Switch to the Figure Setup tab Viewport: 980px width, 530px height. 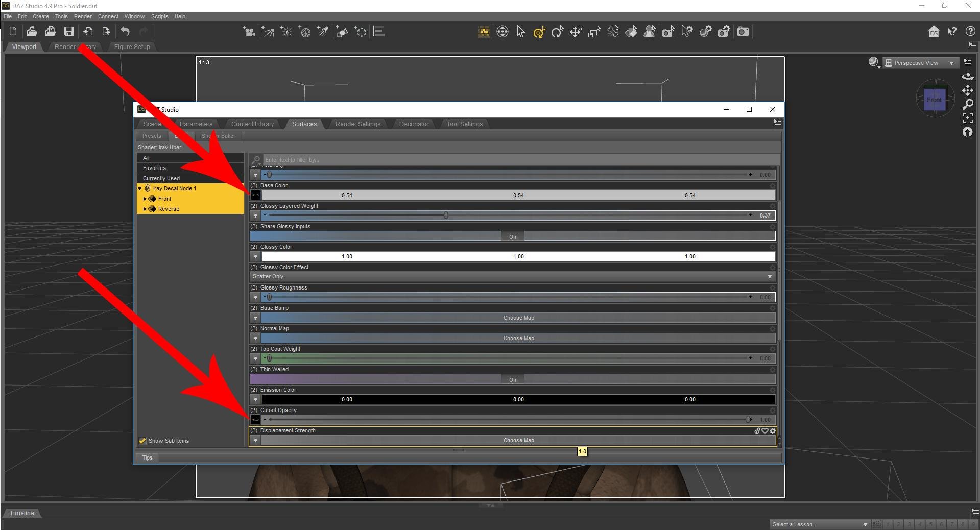[132, 47]
